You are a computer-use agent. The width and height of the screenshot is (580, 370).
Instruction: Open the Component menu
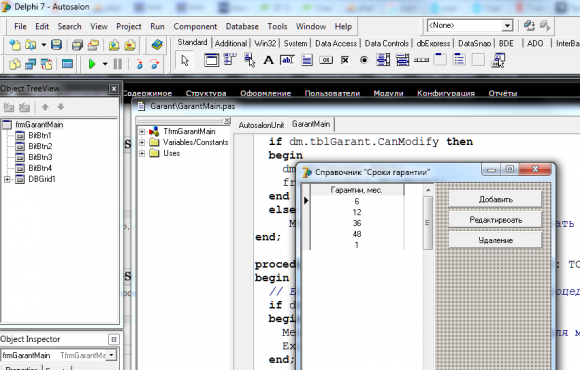click(195, 27)
